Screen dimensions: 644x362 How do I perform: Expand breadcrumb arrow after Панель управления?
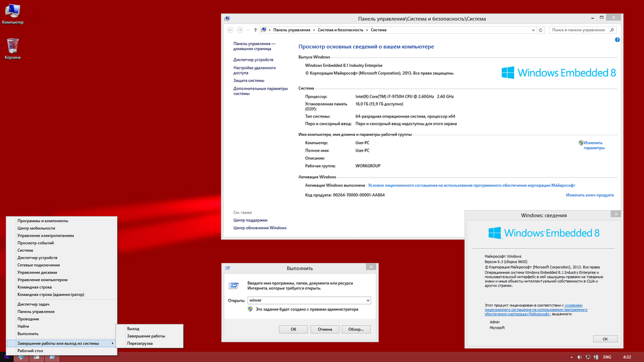(313, 30)
